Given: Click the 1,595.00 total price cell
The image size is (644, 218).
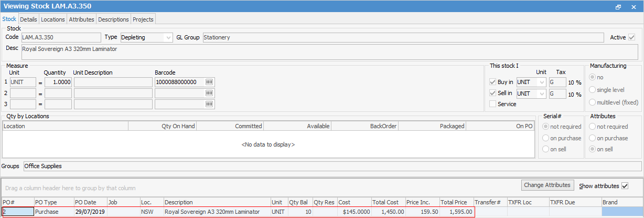Looking at the screenshot, I should (456, 212).
